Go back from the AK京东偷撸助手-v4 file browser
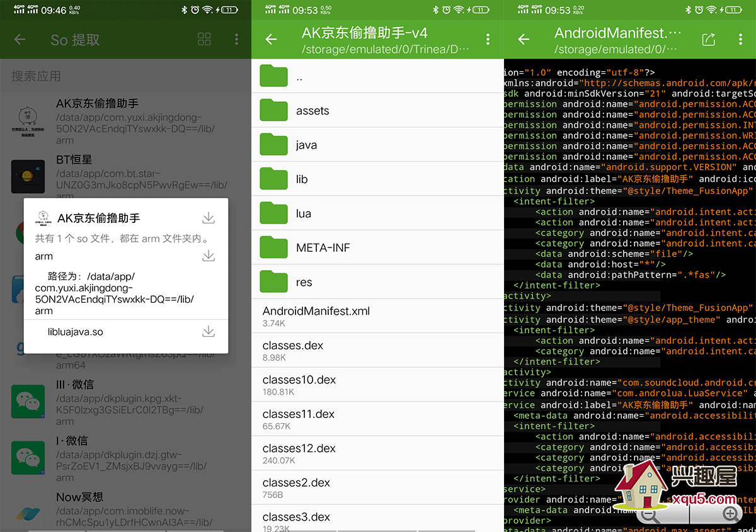Screen dimensions: 756x532 [271, 40]
